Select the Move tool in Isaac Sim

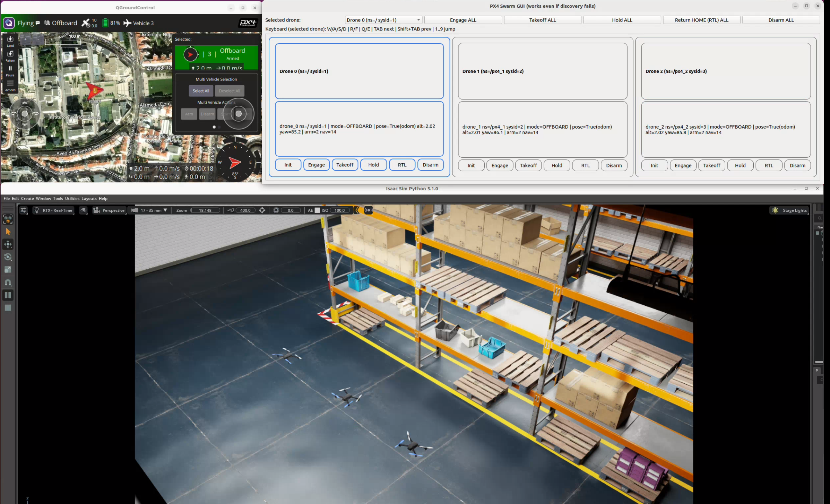coord(8,244)
